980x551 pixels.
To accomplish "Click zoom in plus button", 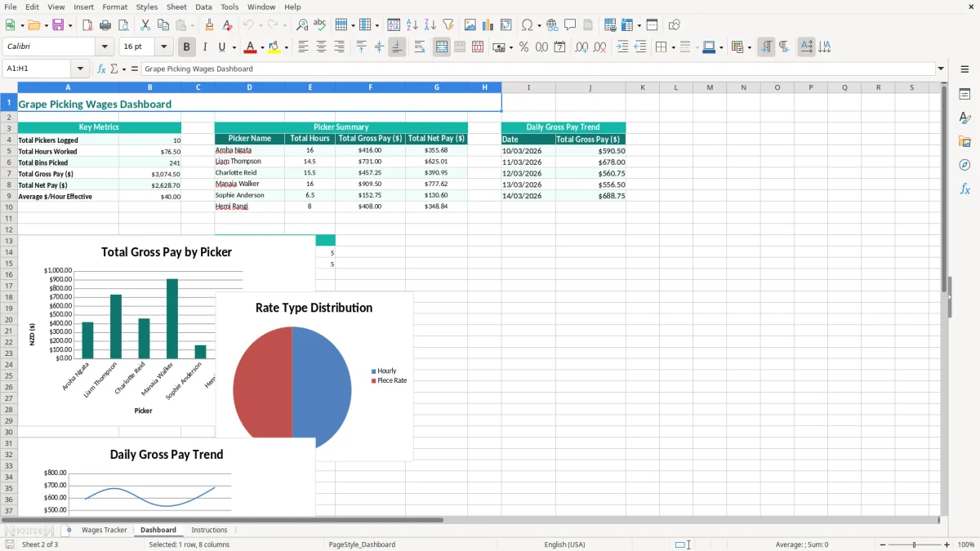I will pos(947,544).
